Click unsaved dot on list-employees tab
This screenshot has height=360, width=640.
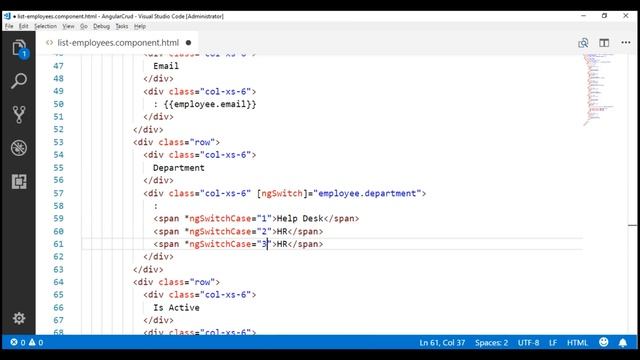(188, 42)
